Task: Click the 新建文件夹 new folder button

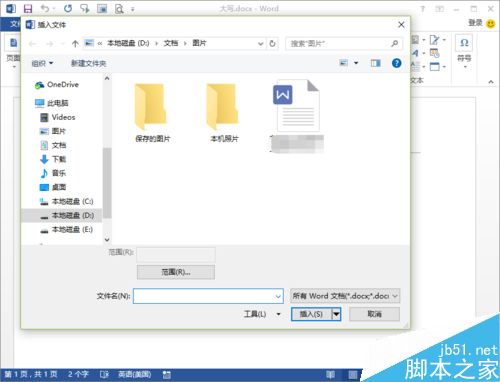Action: (89, 63)
